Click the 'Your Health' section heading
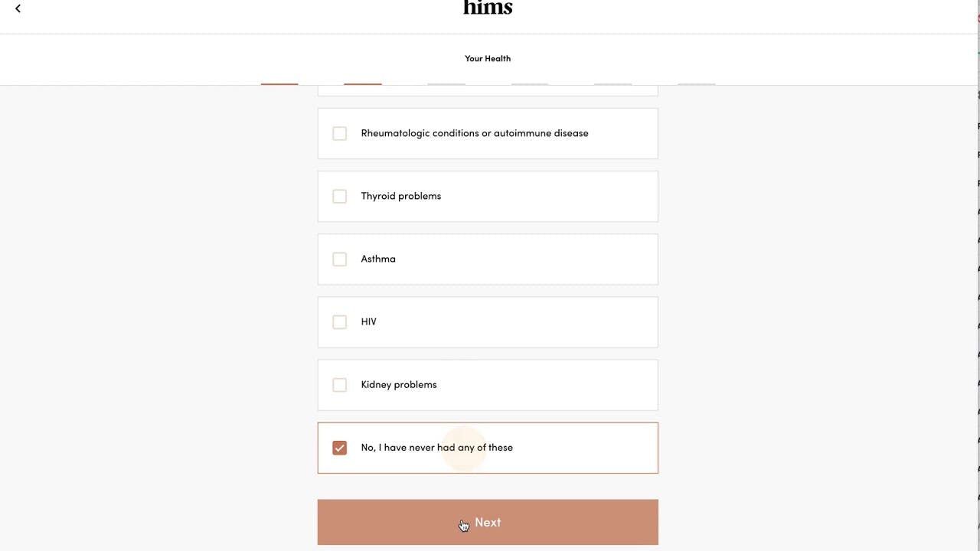 click(x=488, y=58)
